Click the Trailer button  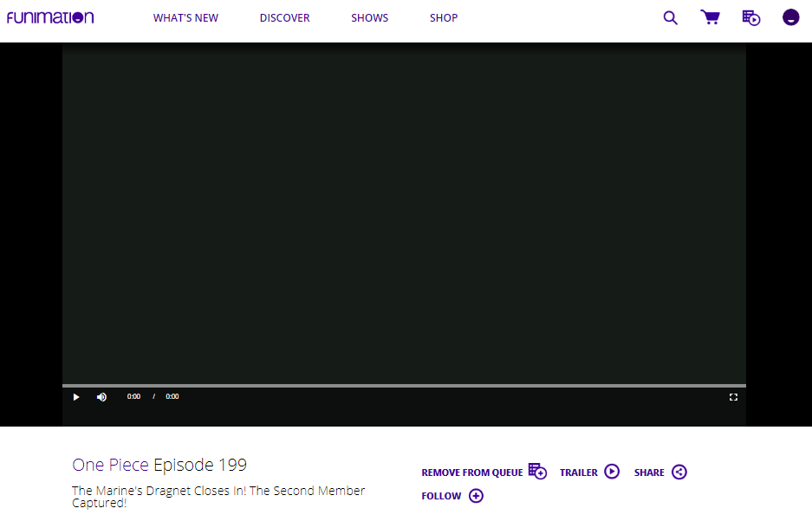tap(589, 472)
